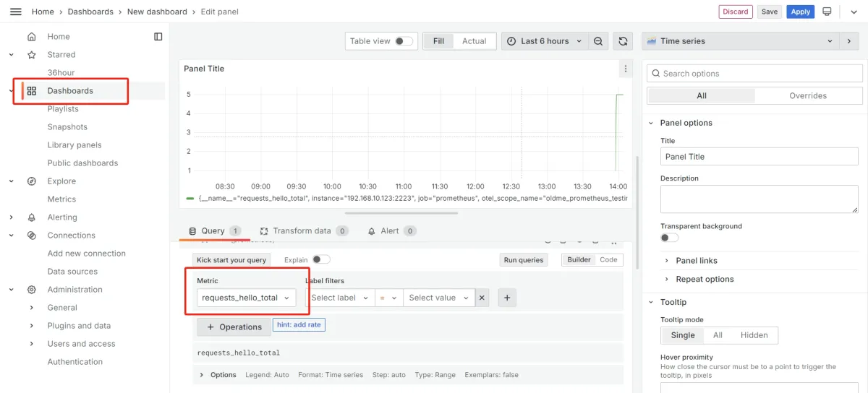
Task: Open the Metric requests_hello_total dropdown
Action: [x=246, y=298]
